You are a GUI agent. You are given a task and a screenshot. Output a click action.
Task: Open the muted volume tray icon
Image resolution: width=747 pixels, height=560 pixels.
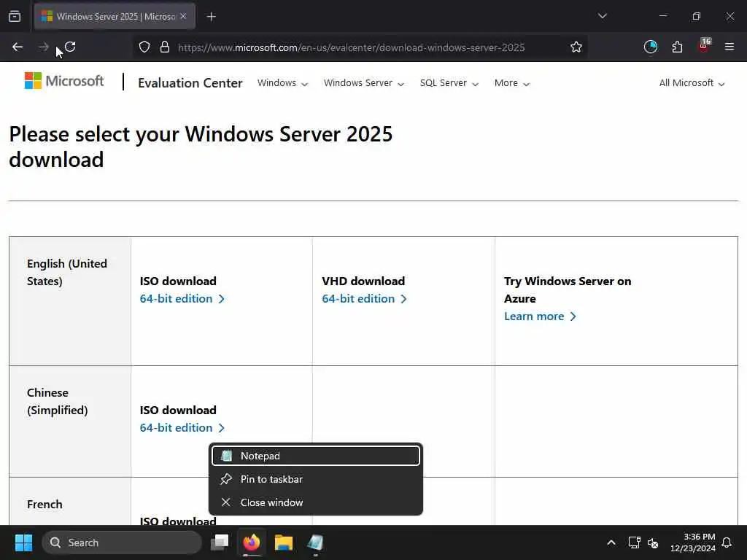[x=653, y=542]
